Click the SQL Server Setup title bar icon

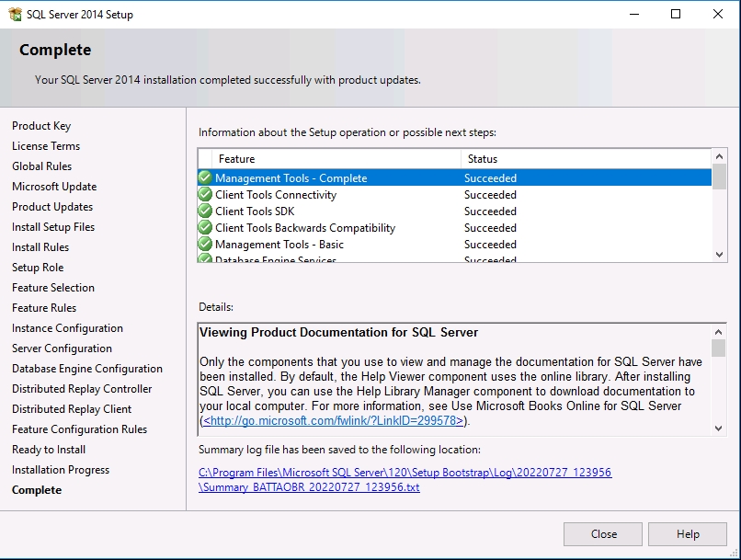click(15, 14)
